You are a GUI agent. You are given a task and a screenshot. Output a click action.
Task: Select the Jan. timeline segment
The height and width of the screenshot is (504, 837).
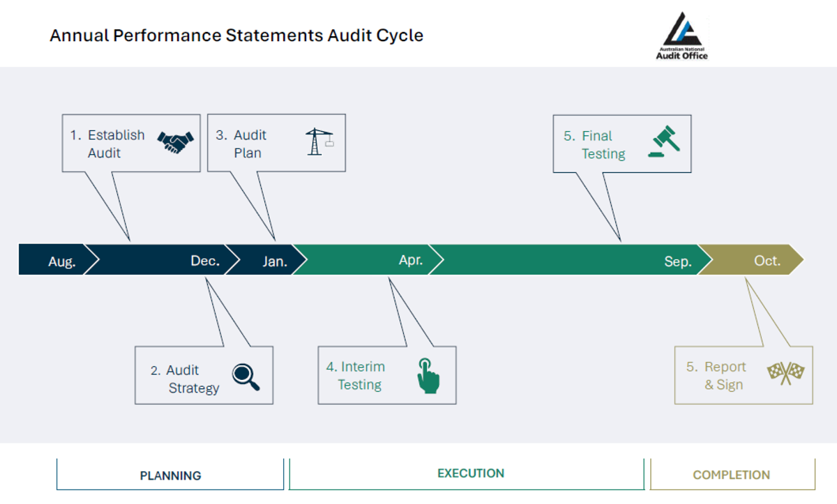coord(266,260)
